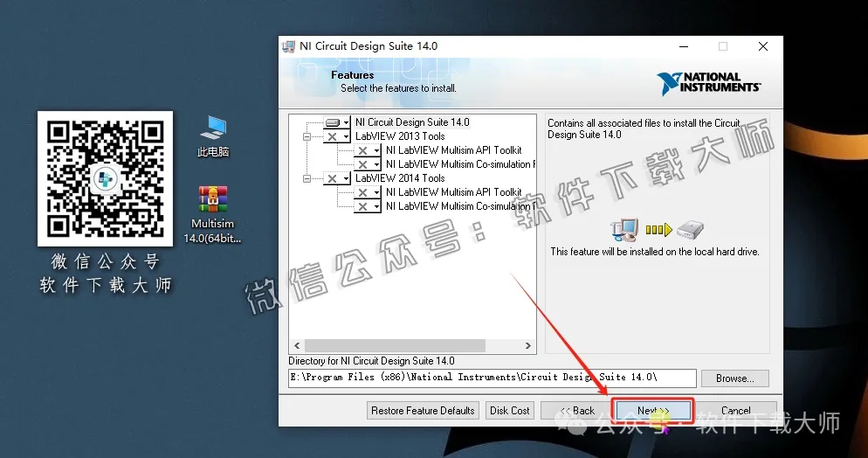Open API Toolkit dropdown under LabVIEW 2014
Image resolution: width=868 pixels, height=458 pixels.
click(368, 192)
